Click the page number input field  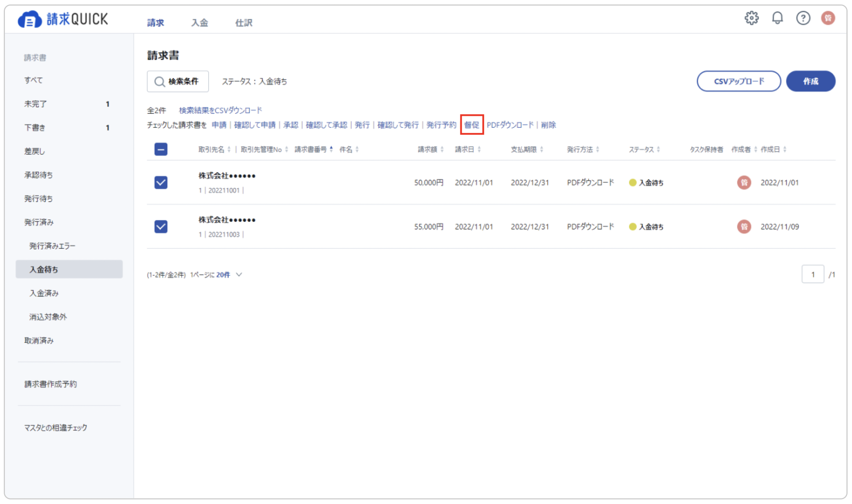(x=813, y=274)
